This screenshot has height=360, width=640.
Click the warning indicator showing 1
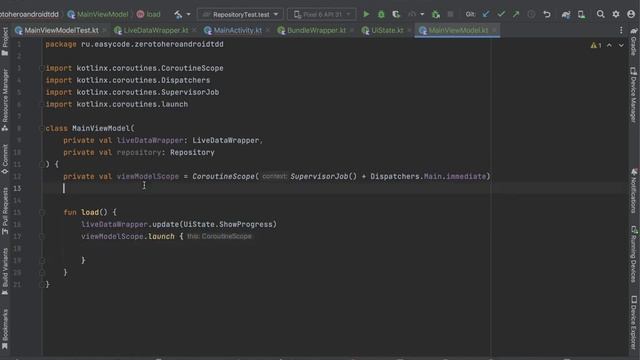point(596,45)
